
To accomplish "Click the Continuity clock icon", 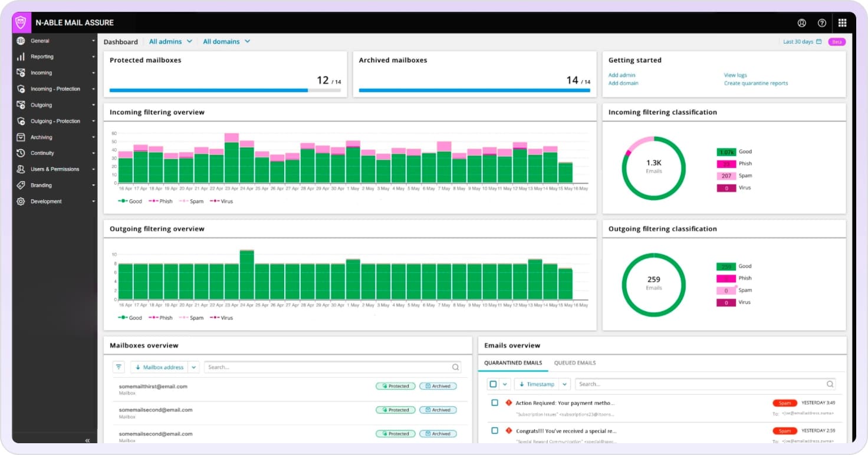I will click(21, 153).
